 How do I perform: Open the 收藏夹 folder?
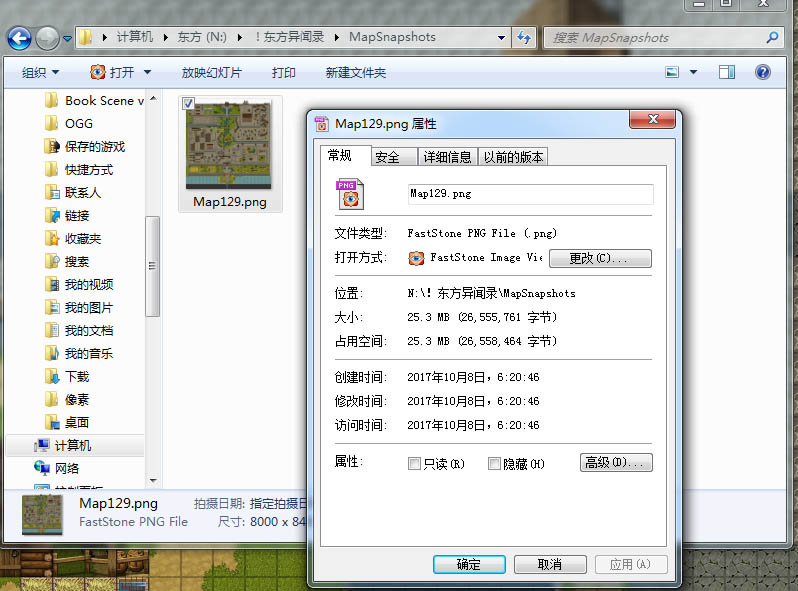(x=72, y=238)
